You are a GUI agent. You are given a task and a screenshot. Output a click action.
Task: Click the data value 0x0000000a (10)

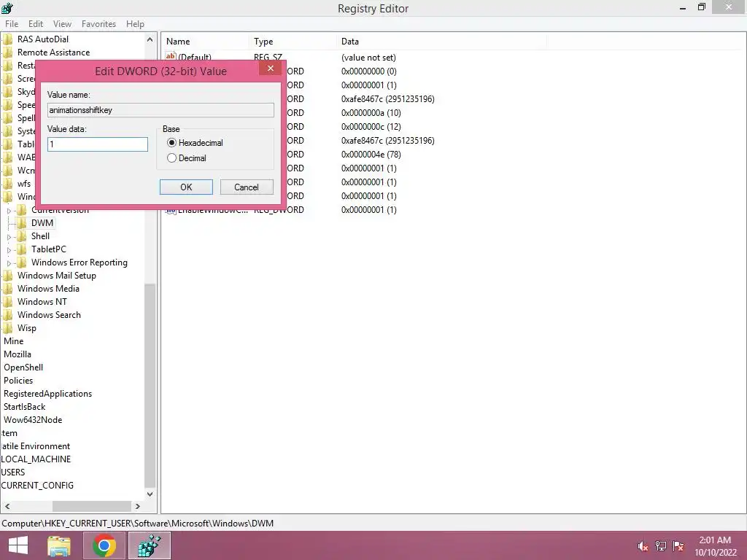tap(371, 113)
